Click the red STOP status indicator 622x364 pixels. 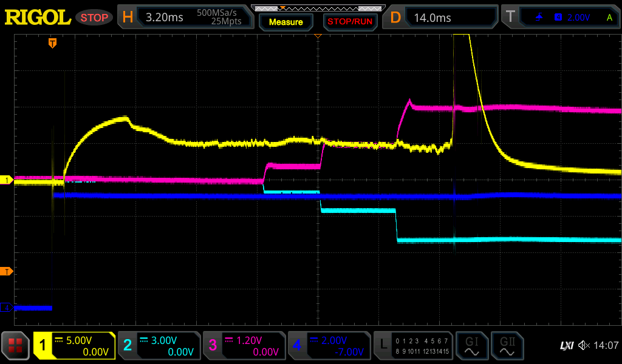[94, 18]
